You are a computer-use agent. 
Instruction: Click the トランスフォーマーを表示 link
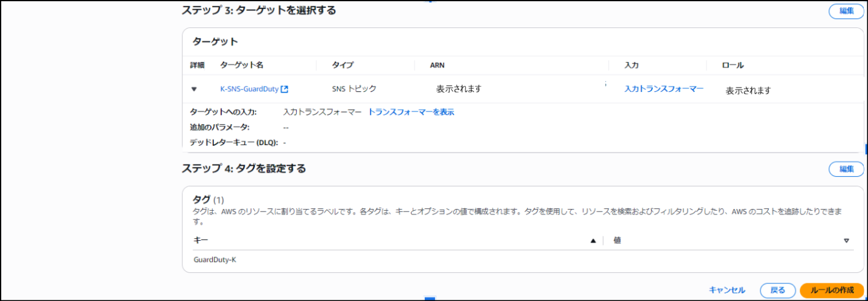411,112
